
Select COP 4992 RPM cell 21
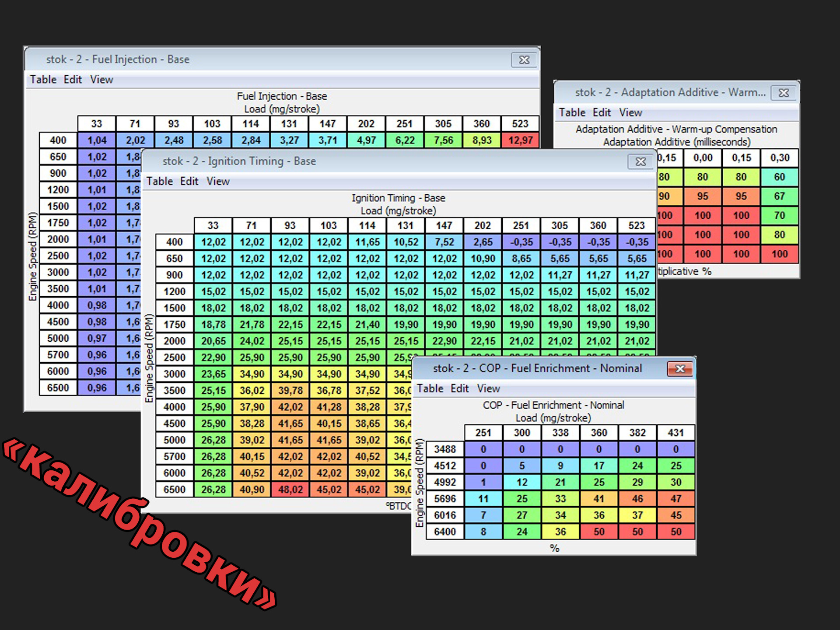(x=560, y=483)
